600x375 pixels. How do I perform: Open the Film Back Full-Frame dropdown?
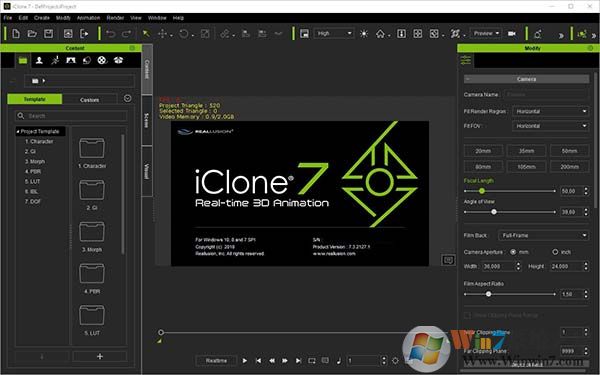(x=543, y=235)
